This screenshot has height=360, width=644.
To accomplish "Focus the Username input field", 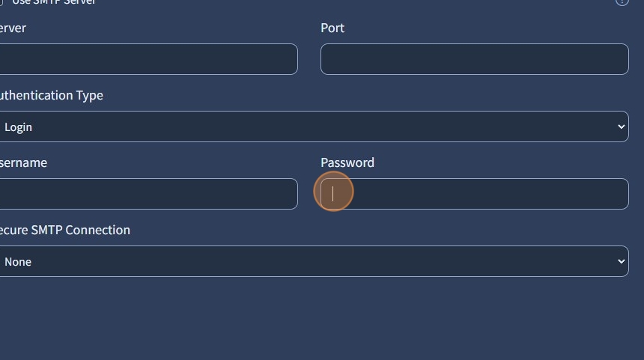I will (150, 194).
